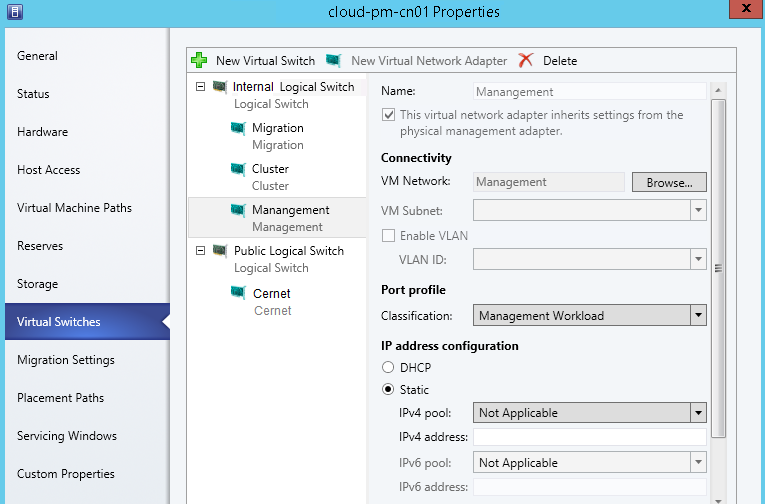Click the Internal Logical Switch icon

(x=219, y=87)
